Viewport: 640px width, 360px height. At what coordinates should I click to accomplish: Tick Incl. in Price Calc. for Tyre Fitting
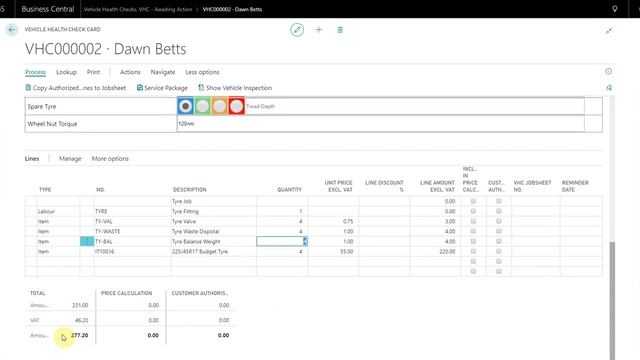473,211
